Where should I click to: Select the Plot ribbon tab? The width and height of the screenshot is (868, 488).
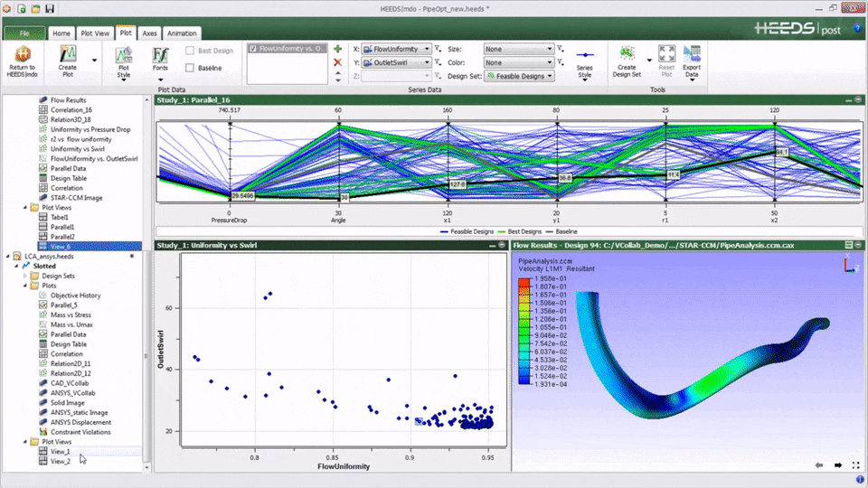point(126,33)
